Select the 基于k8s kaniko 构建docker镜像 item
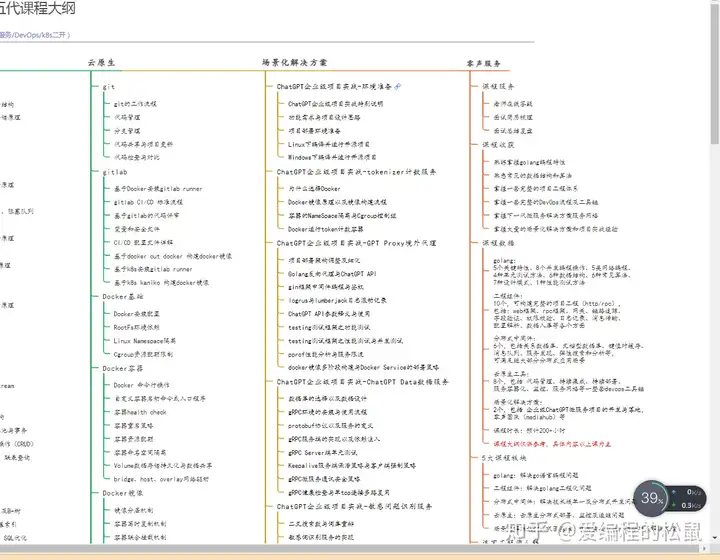The height and width of the screenshot is (560, 720). (161, 283)
